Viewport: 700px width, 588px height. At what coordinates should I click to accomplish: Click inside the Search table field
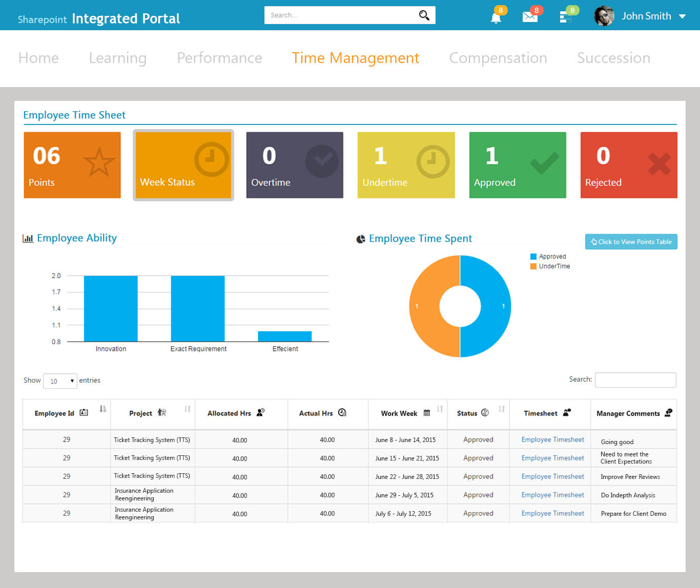pos(635,380)
